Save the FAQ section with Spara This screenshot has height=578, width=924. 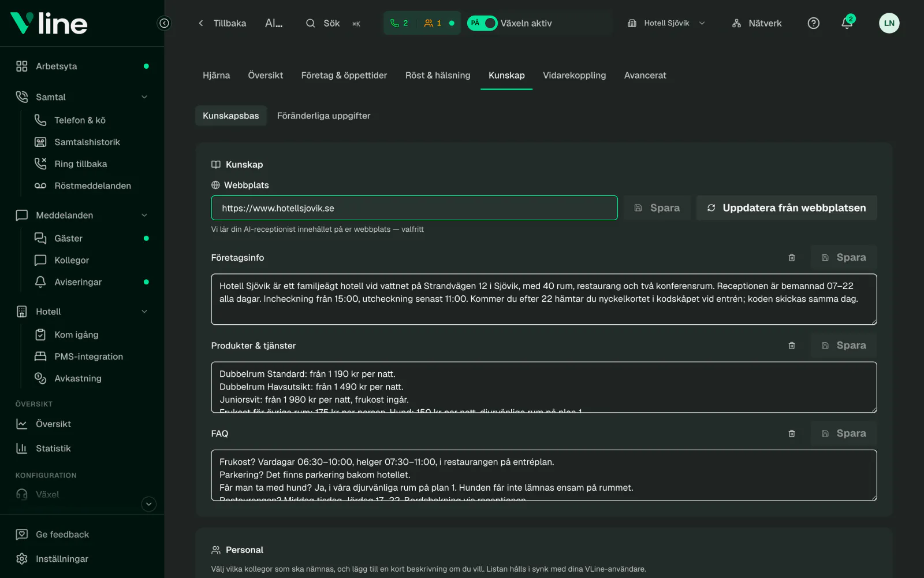844,433
